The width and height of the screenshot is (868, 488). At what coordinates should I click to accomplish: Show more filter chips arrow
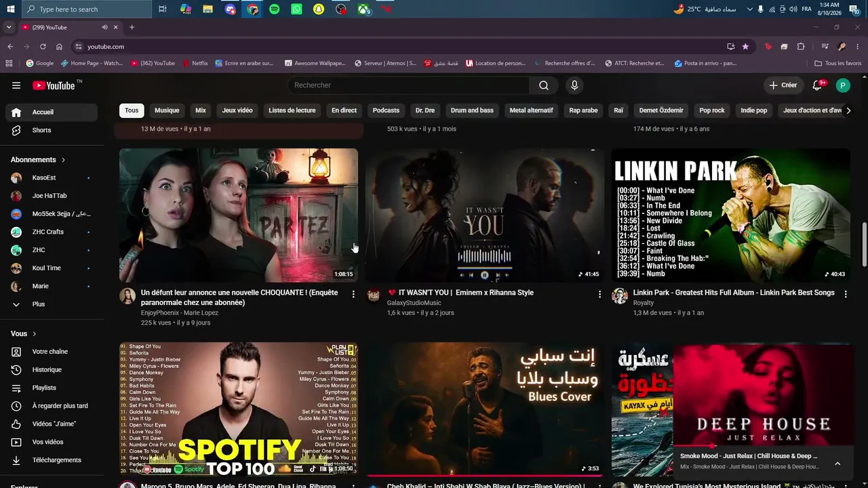pyautogui.click(x=848, y=110)
